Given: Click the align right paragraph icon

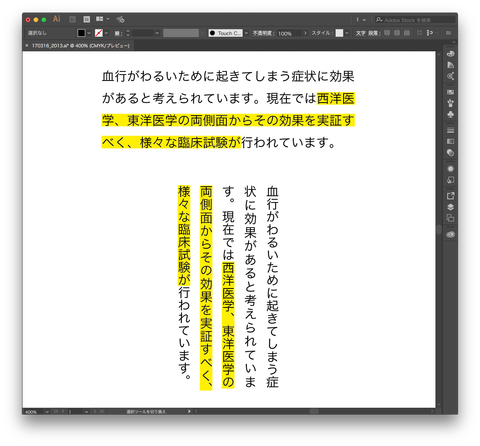Looking at the screenshot, I should click(407, 33).
